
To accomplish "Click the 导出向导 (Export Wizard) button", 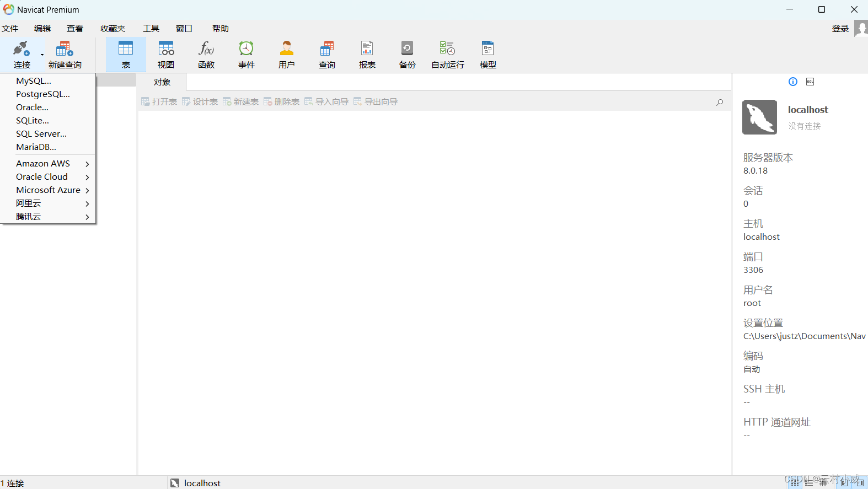I will [376, 101].
